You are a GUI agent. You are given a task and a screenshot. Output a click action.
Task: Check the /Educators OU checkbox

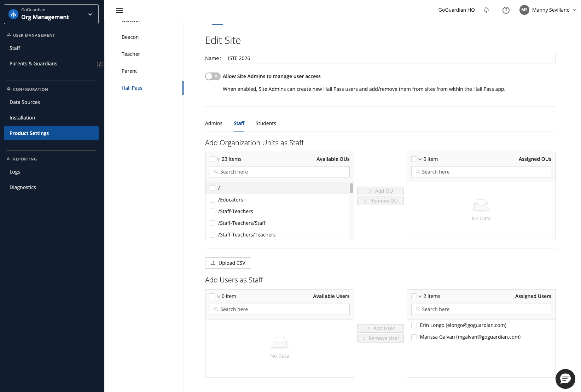pos(213,200)
